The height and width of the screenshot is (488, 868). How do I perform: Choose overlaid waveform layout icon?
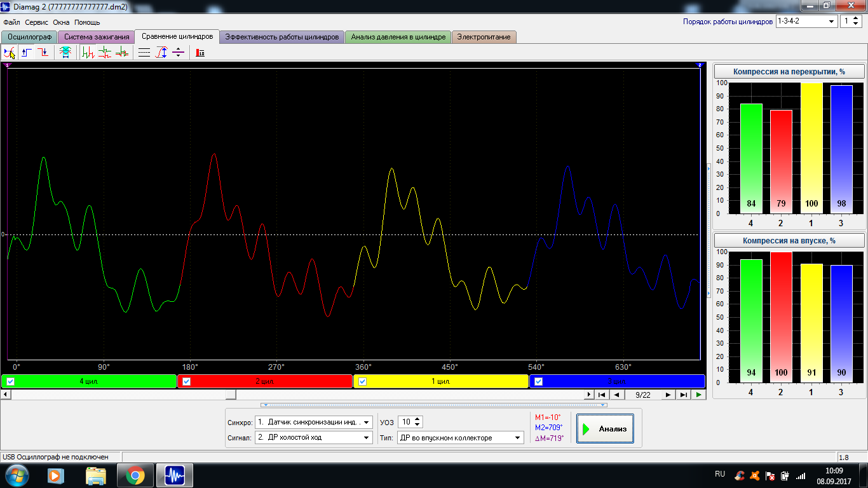pos(121,53)
